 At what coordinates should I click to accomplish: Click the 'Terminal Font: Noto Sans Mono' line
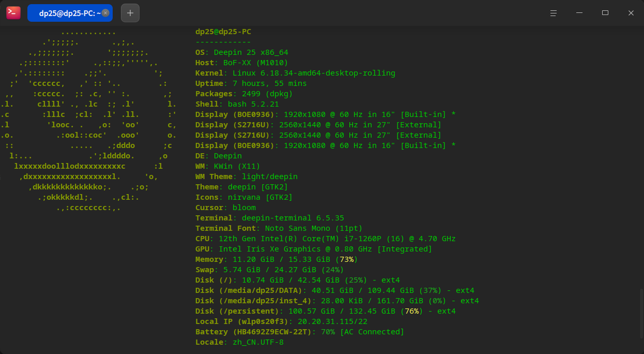click(279, 228)
